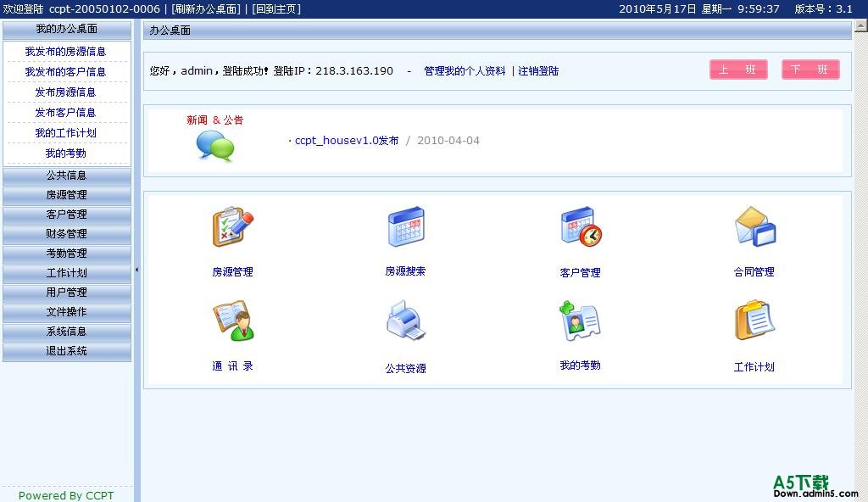This screenshot has width=868, height=502.
Task: Click the scrollbar up arrow
Action: click(861, 26)
